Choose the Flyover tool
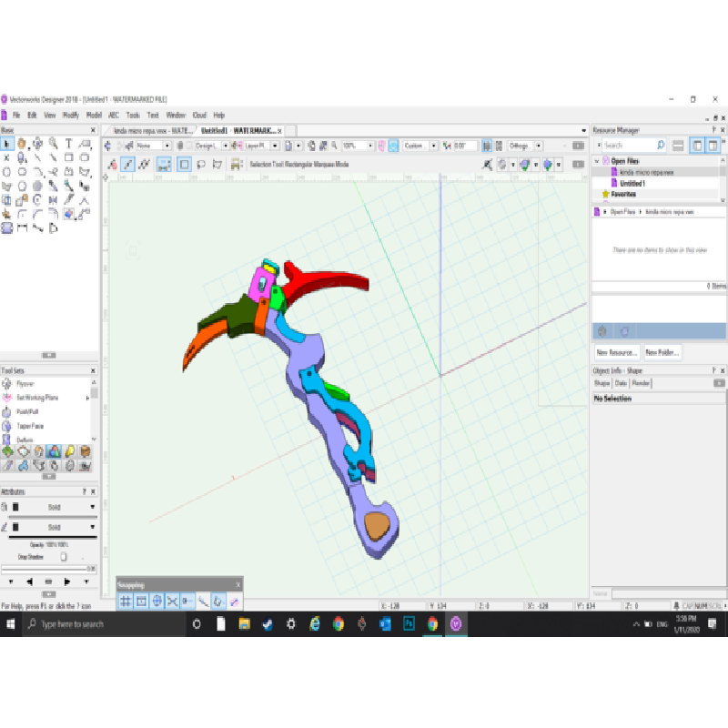Screen dimensions: 728x728 pos(25,384)
